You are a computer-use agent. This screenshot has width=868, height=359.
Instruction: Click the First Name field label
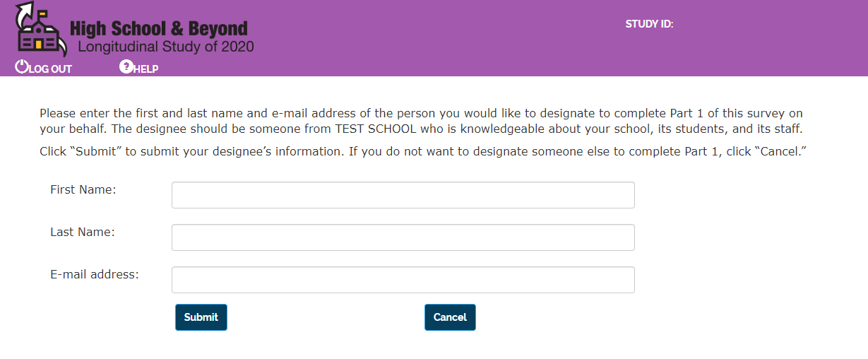tap(83, 189)
